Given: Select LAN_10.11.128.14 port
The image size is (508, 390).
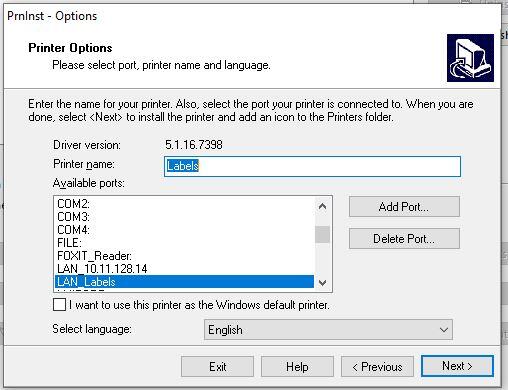Looking at the screenshot, I should click(184, 269).
